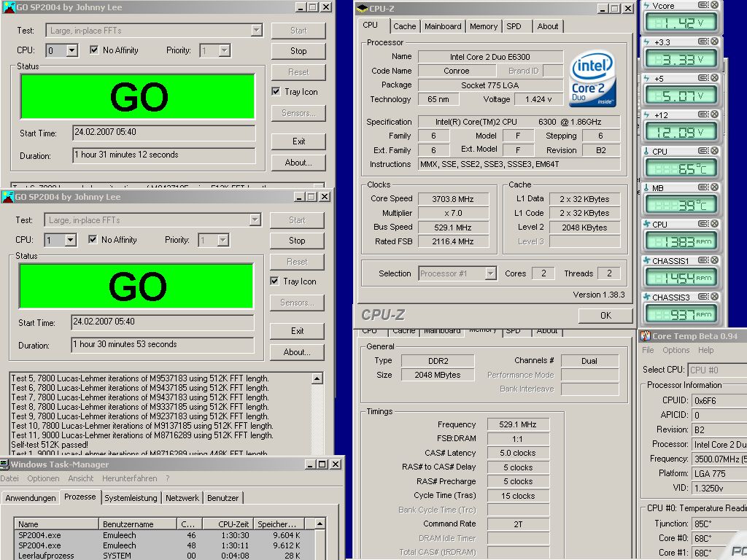This screenshot has width=747, height=560.
Task: Open the MB gadget's options icon
Action: tap(703, 187)
